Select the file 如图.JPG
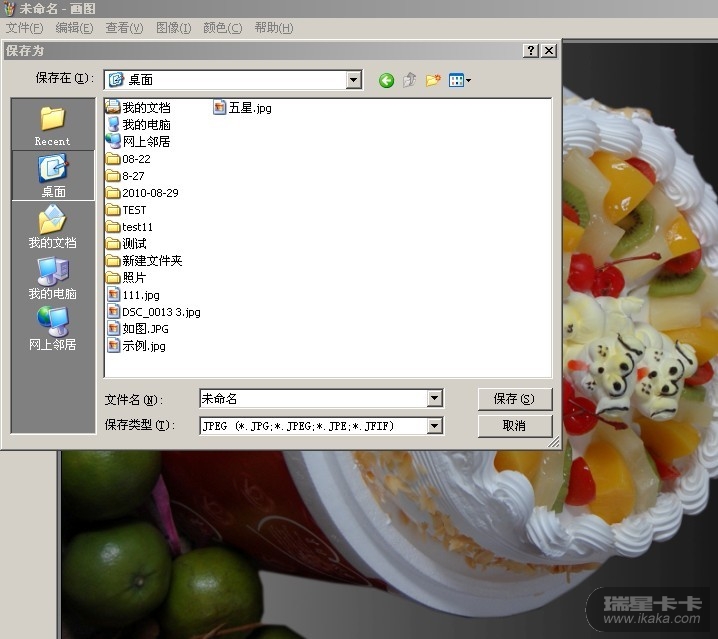This screenshot has width=718, height=639. [138, 328]
